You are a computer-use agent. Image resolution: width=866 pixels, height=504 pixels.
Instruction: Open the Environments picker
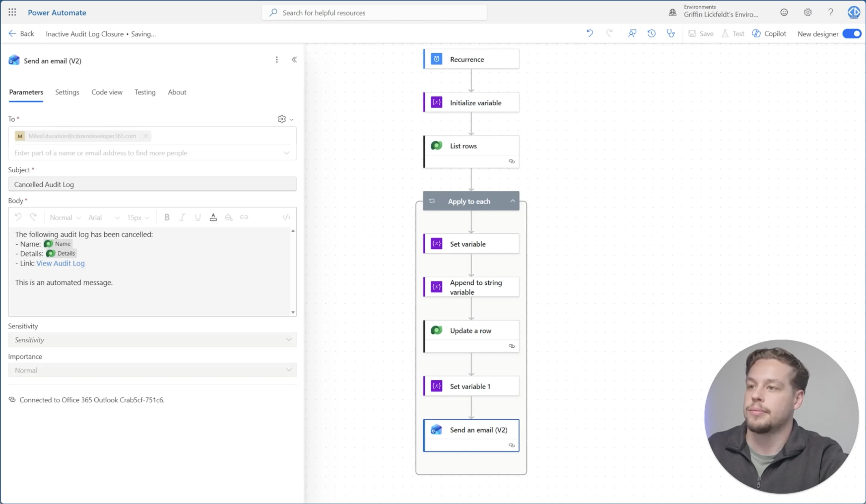713,11
